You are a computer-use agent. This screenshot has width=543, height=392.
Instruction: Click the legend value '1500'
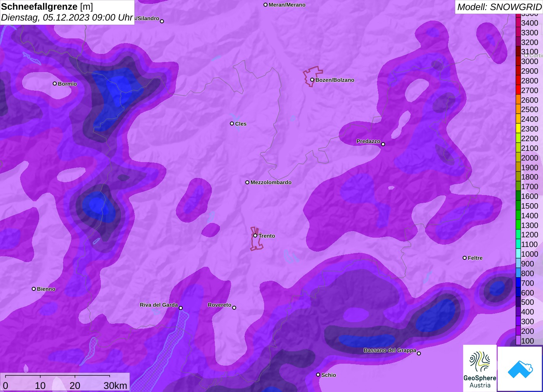pos(530,206)
